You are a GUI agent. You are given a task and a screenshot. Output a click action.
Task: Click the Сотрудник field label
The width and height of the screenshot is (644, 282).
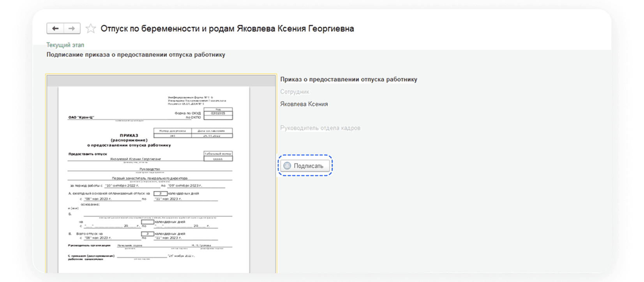pyautogui.click(x=295, y=92)
